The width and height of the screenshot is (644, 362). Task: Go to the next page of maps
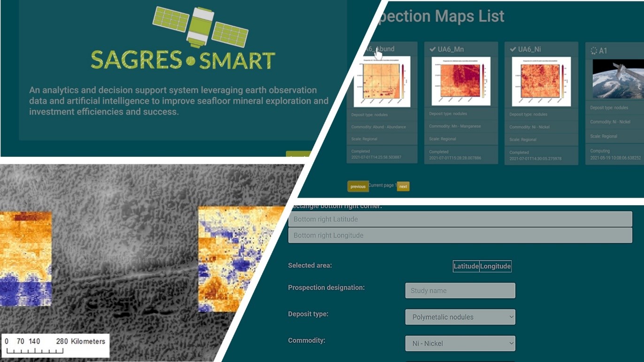[403, 186]
